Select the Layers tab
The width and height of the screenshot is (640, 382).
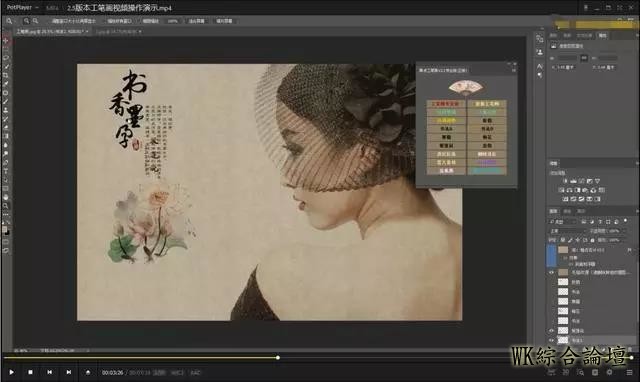(553, 211)
